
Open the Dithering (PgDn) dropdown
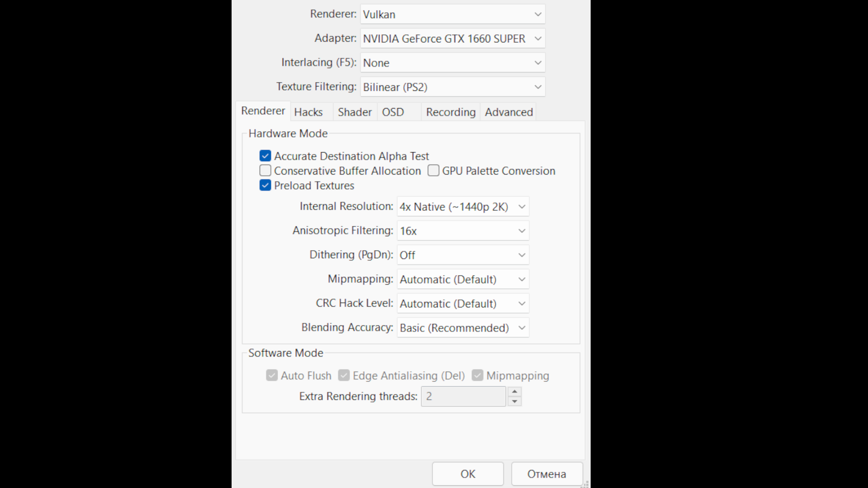pyautogui.click(x=463, y=255)
